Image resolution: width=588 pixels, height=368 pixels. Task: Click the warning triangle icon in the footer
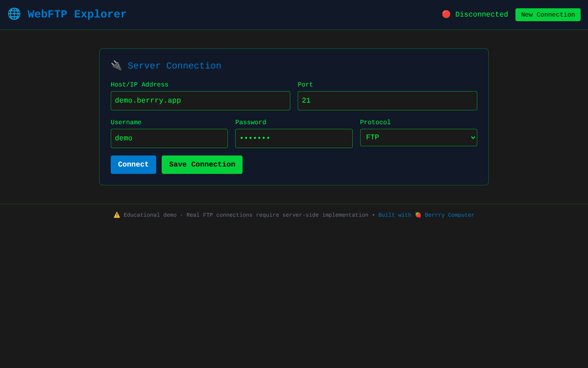(117, 214)
